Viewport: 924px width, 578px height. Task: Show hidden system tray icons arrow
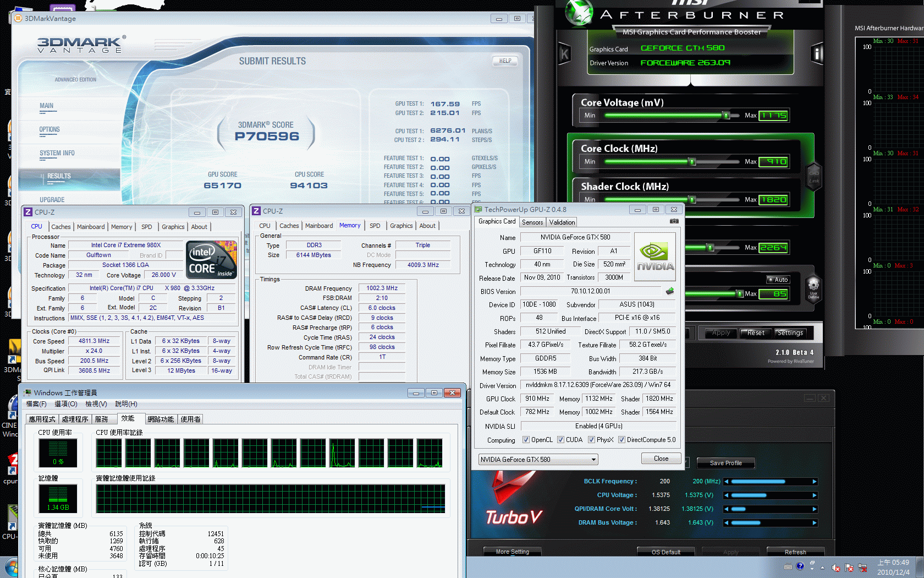[822, 568]
